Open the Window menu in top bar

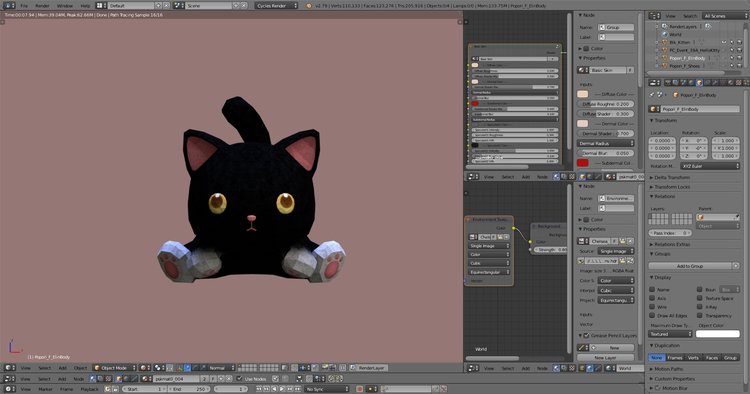point(65,6)
